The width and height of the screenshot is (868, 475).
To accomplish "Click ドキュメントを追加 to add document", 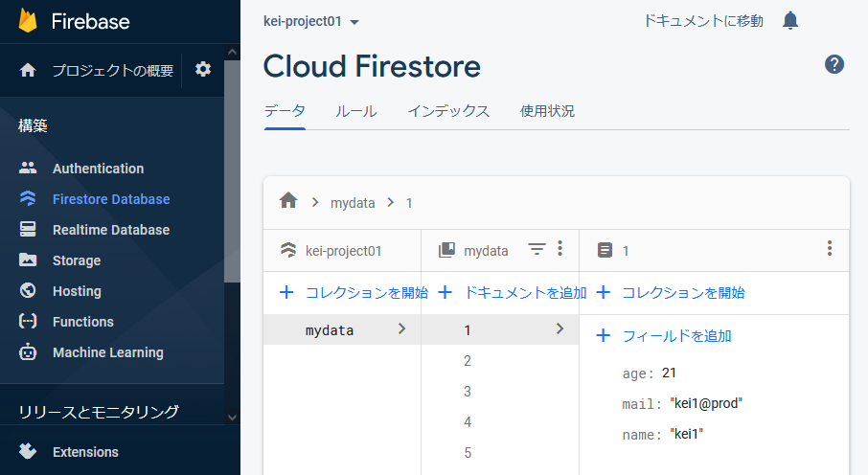I will 513,293.
